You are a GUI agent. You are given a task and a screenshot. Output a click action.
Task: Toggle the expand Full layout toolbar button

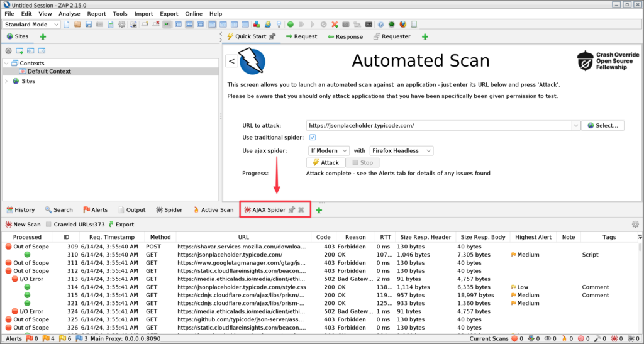coord(201,25)
